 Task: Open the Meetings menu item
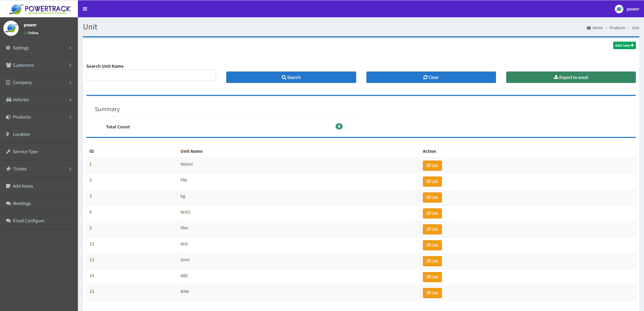pyautogui.click(x=22, y=203)
